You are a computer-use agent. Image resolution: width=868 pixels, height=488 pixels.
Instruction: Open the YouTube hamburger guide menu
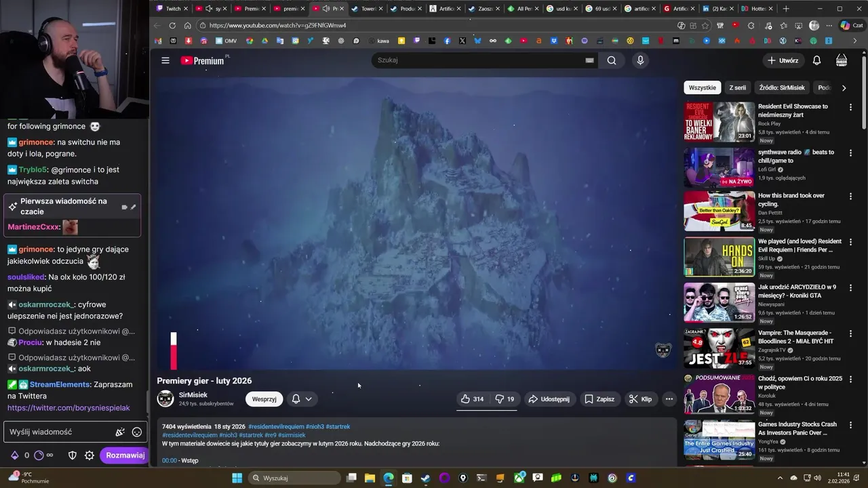point(165,60)
